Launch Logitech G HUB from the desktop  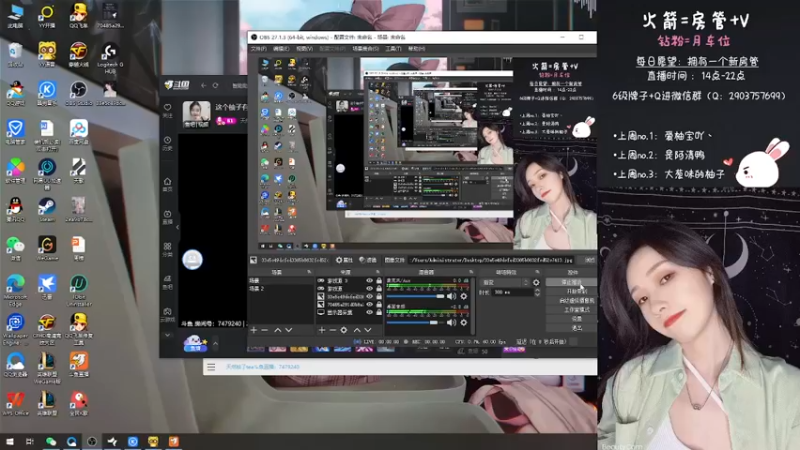tap(110, 57)
